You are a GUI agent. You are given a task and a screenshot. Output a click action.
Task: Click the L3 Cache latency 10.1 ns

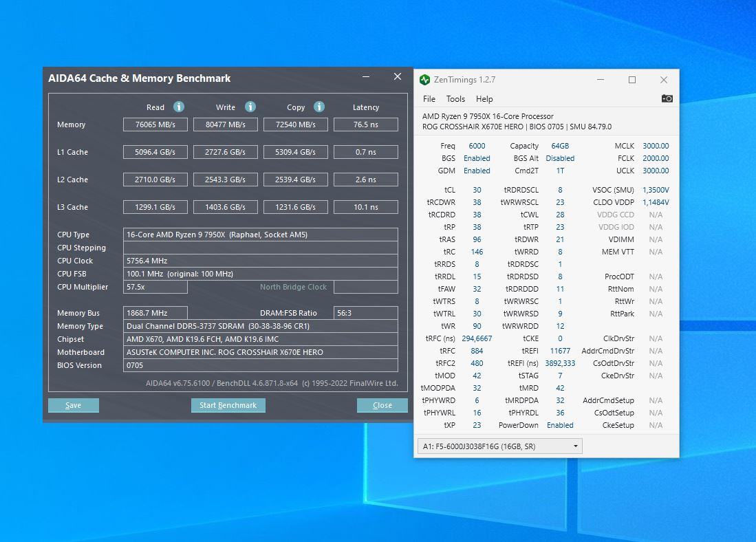coord(366,207)
